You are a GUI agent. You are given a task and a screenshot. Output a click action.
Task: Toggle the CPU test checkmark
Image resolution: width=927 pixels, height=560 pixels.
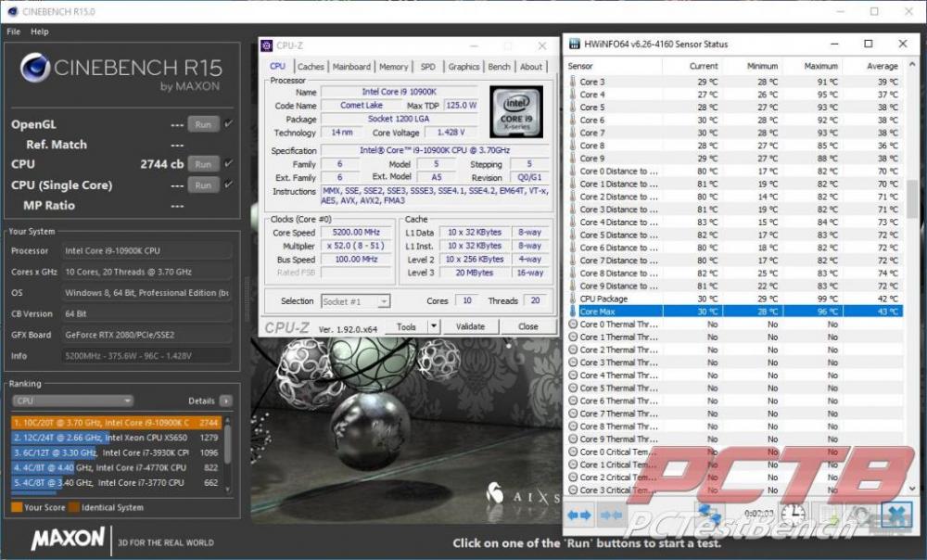click(229, 163)
